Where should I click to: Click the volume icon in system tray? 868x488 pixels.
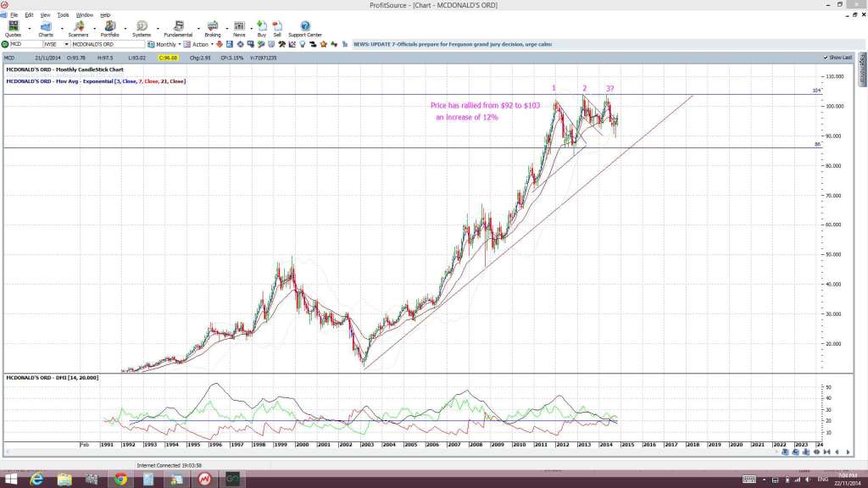[808, 480]
